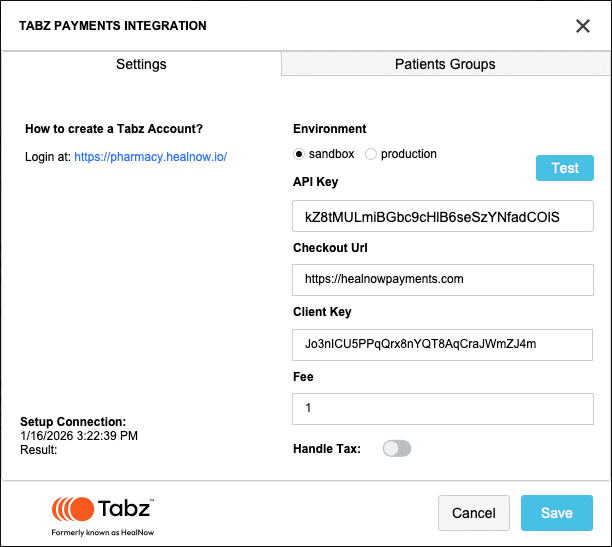
Task: Click the 'How to create a Tabz Account?' heading
Action: [x=114, y=129]
